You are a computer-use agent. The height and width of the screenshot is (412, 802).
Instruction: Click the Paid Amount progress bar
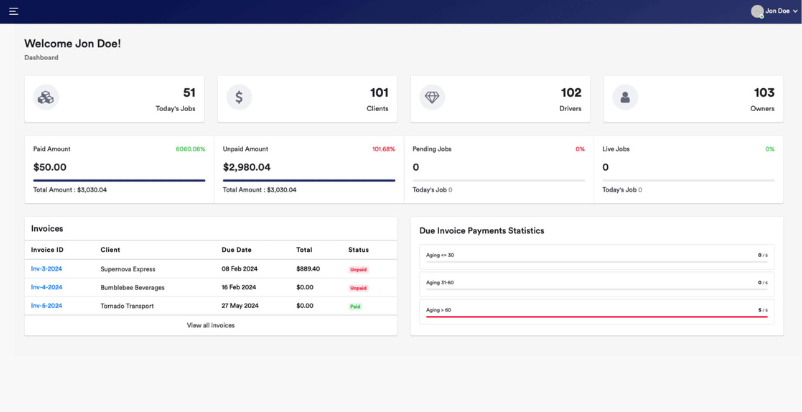point(119,181)
